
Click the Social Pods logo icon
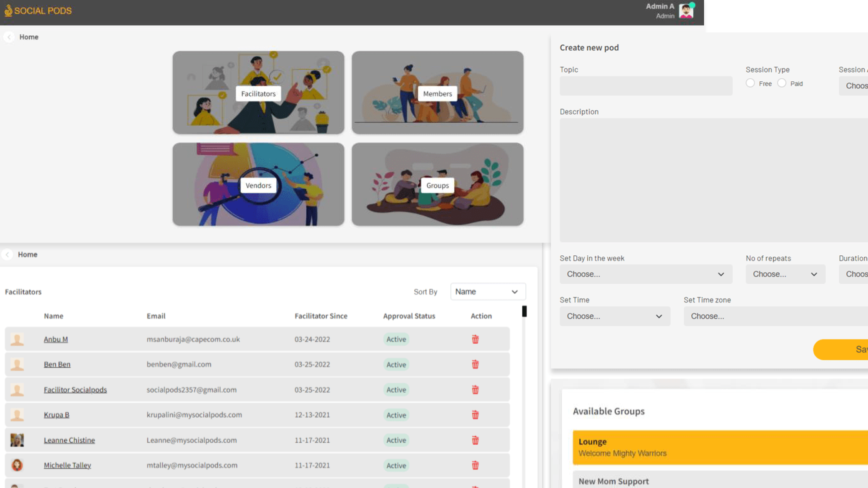(8, 10)
